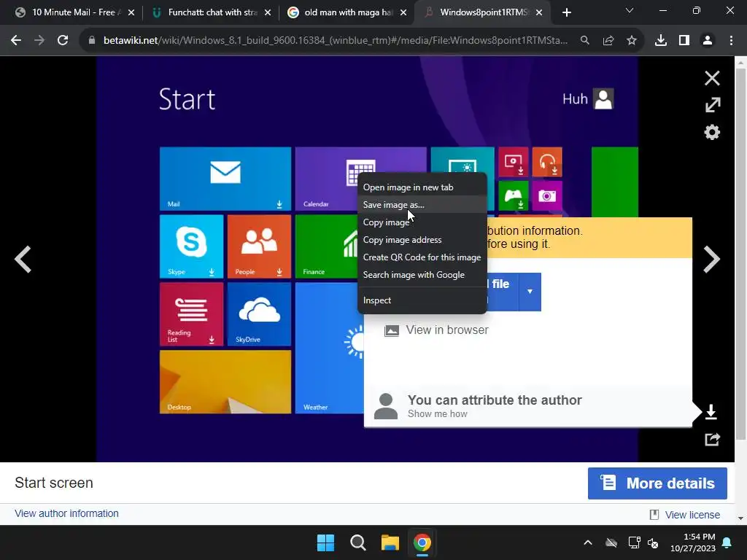Open View license link
The width and height of the screenshot is (747, 560).
pos(692,515)
